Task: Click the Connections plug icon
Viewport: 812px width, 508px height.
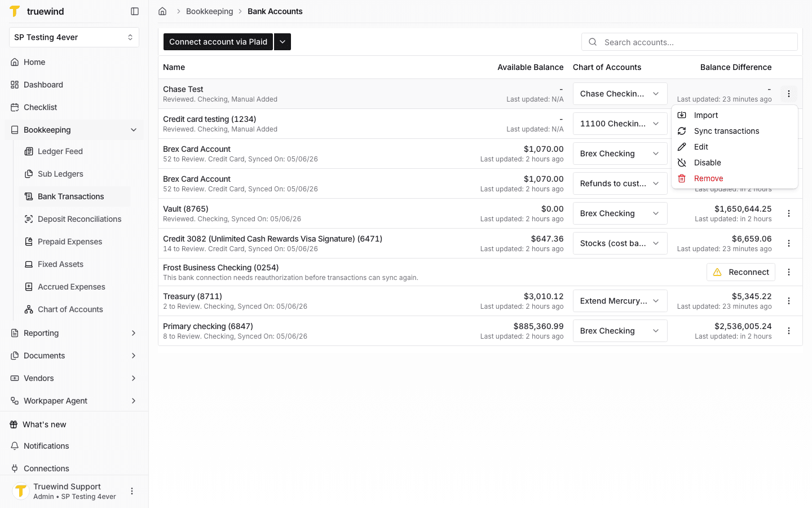Action: 15,468
